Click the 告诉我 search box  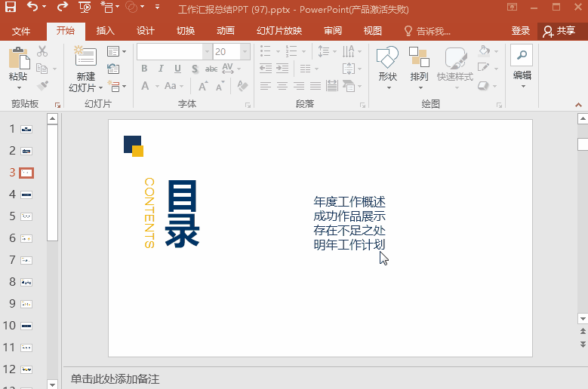click(x=427, y=31)
